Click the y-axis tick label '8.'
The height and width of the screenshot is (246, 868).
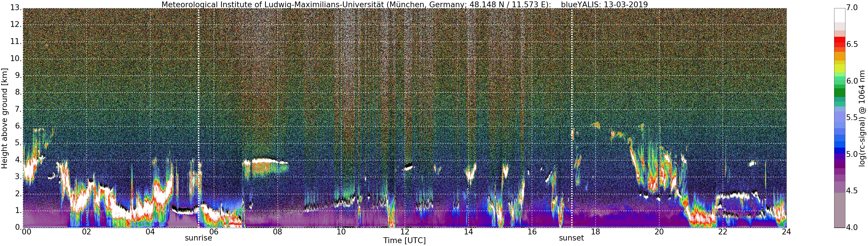point(19,92)
